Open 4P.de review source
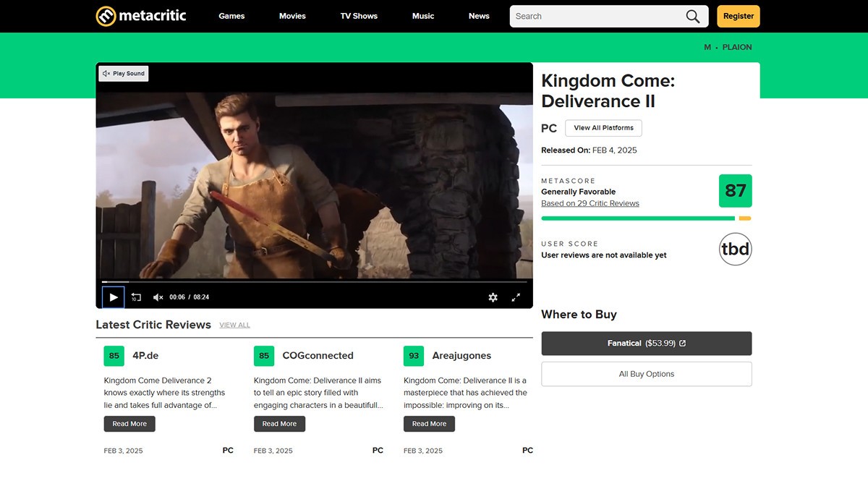 point(145,356)
